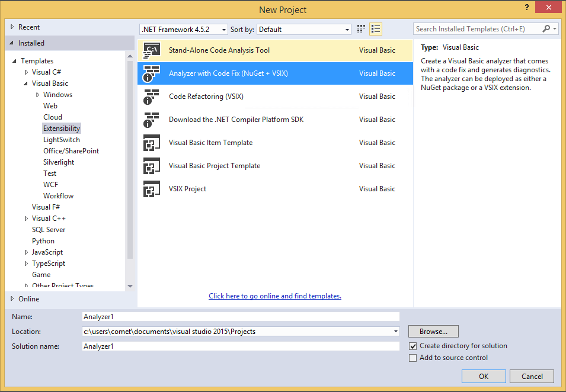Viewport: 566px width, 392px height.
Task: Enable Add to source control checkbox
Action: [412, 358]
